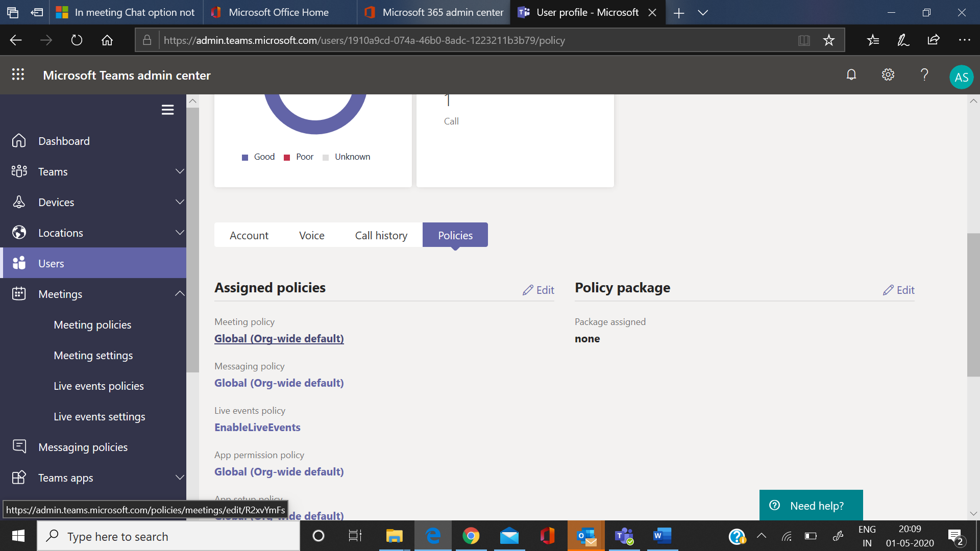Switch to the Voice tab
This screenshot has height=551, width=980.
[x=312, y=235]
